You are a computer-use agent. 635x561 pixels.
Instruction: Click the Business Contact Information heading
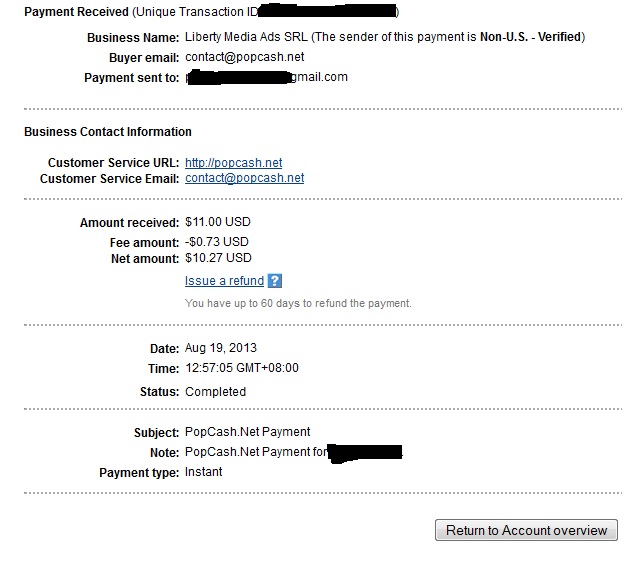[x=108, y=132]
